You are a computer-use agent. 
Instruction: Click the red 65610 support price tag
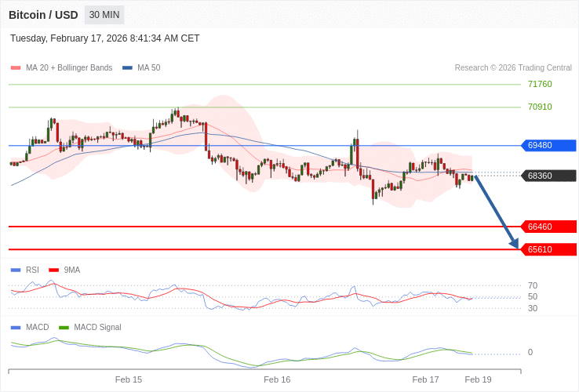click(x=548, y=249)
